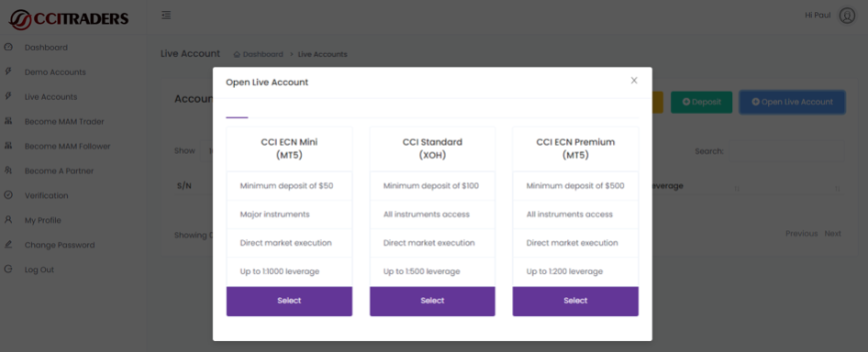The width and height of the screenshot is (868, 352).
Task: Click 'Minimum deposit of $500' text
Action: pyautogui.click(x=575, y=186)
